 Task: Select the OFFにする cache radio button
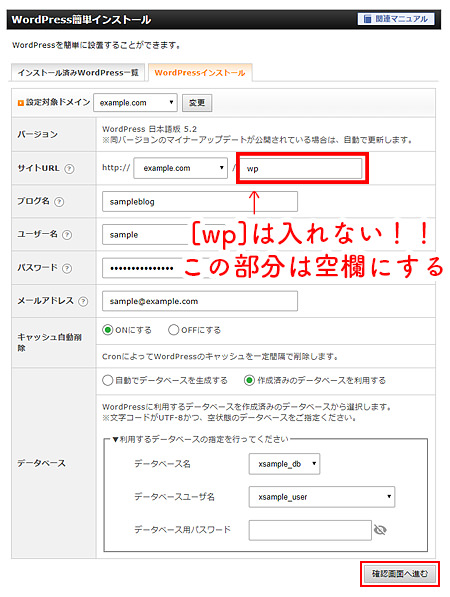173,330
